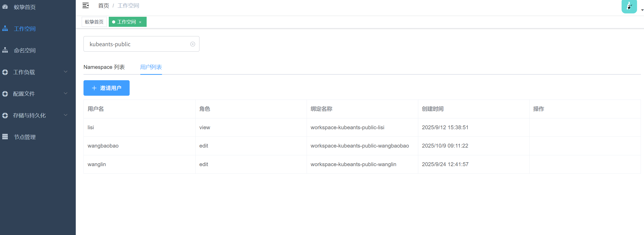The width and height of the screenshot is (644, 235).
Task: Click the 工作负载 lifebuoy icon
Action: tap(5, 72)
